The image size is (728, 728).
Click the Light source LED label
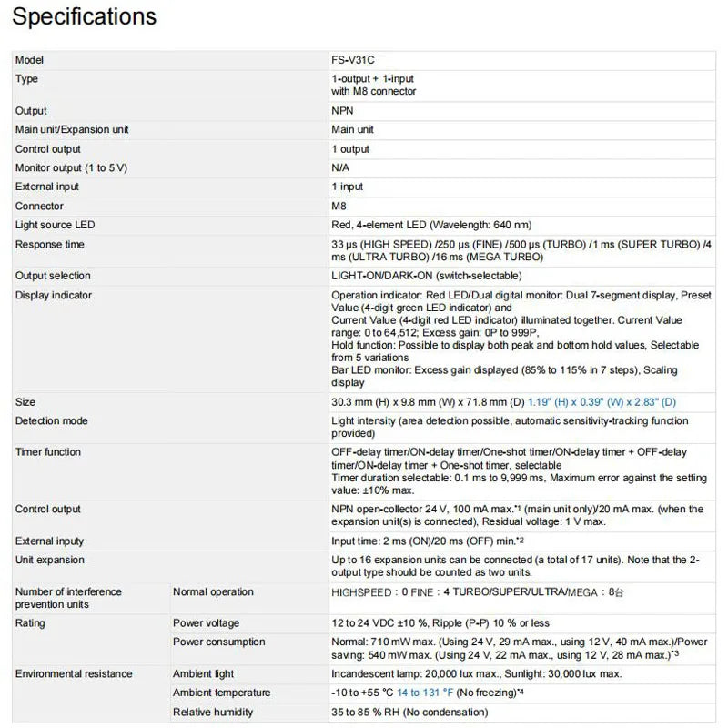click(55, 225)
